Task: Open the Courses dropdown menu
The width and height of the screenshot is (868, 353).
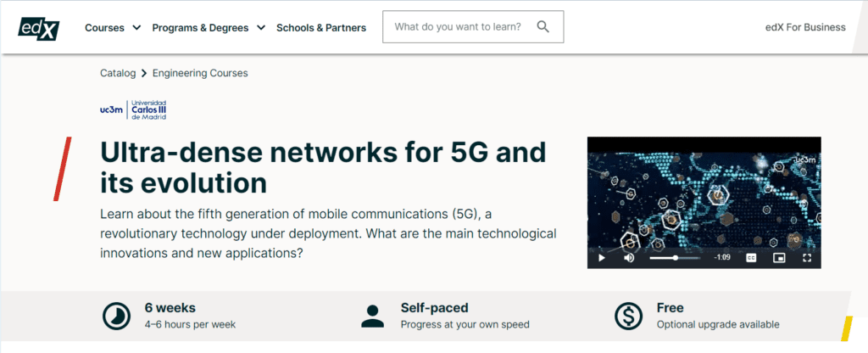Action: click(x=113, y=28)
